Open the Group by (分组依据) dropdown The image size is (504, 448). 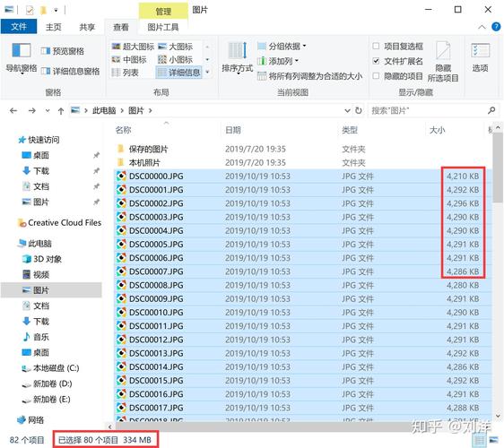(x=282, y=47)
